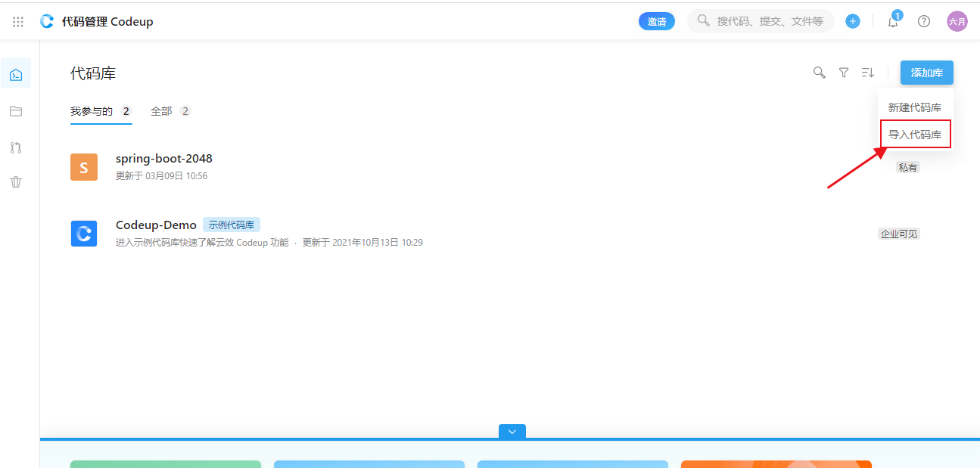Image resolution: width=980 pixels, height=468 pixels.
Task: Click 更新于 03月09日 10:56 text
Action: (x=161, y=176)
